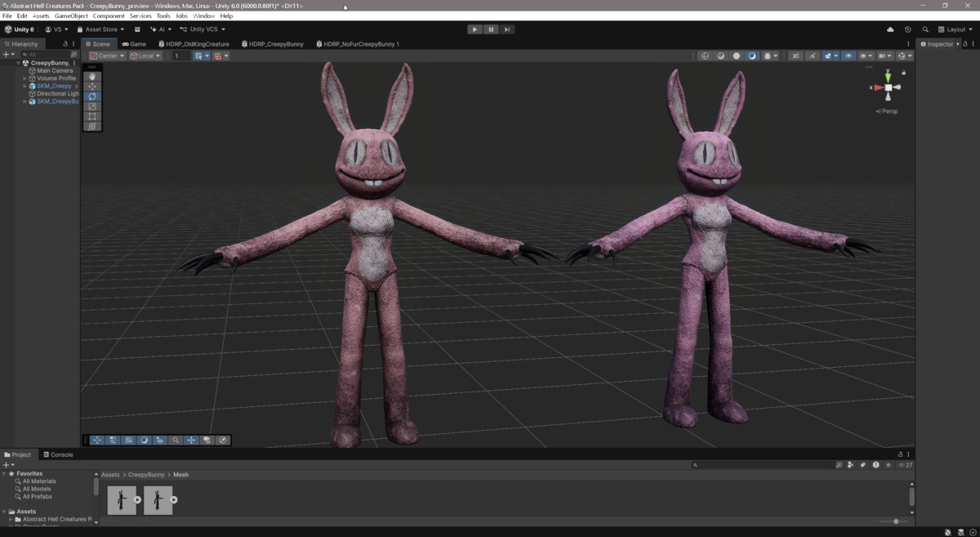The width and height of the screenshot is (980, 537).
Task: Open Asset Store dropdown
Action: 101,29
